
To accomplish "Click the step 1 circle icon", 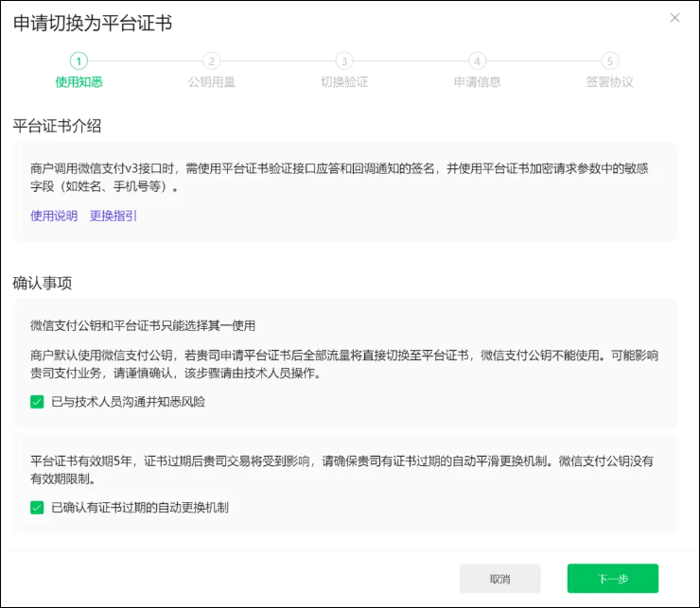I will click(79, 61).
